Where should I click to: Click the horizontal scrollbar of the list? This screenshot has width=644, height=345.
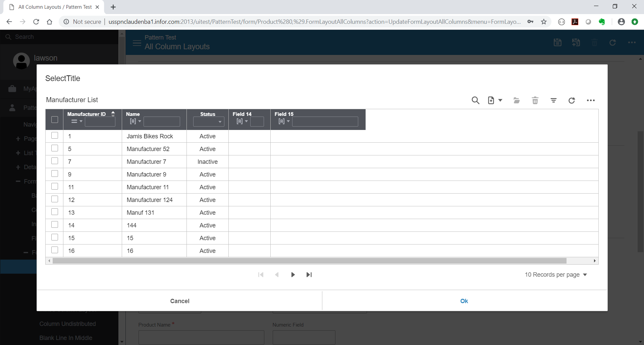pyautogui.click(x=309, y=261)
